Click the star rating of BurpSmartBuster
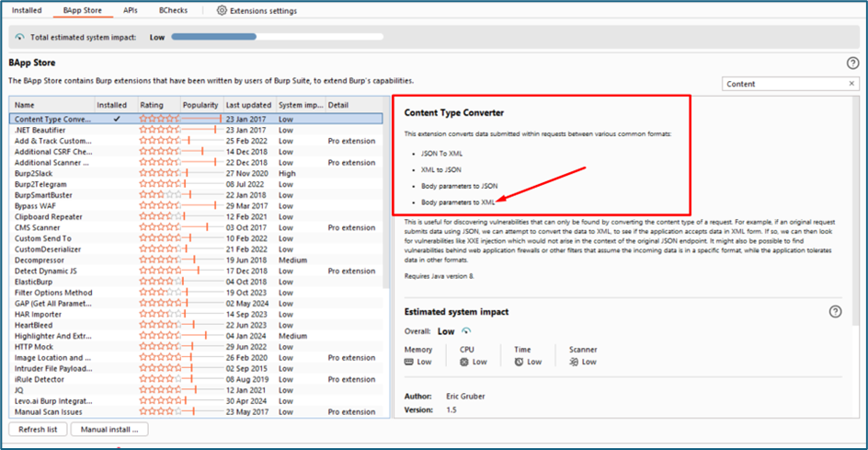The image size is (868, 450). [159, 194]
